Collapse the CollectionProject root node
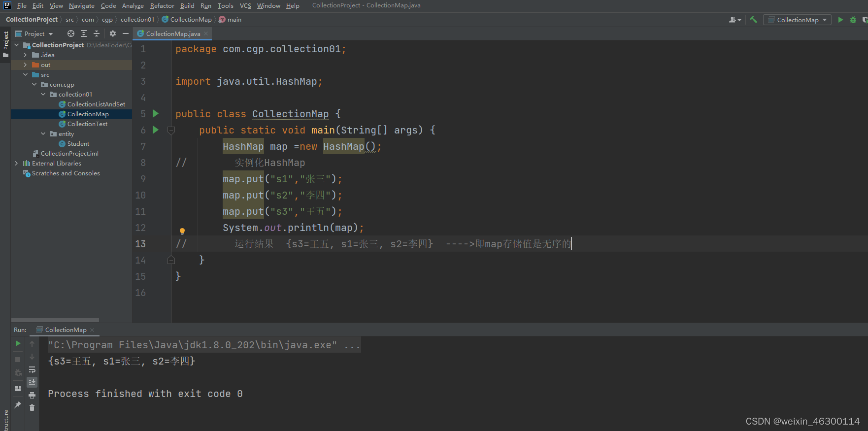The height and width of the screenshot is (431, 868). (x=17, y=45)
